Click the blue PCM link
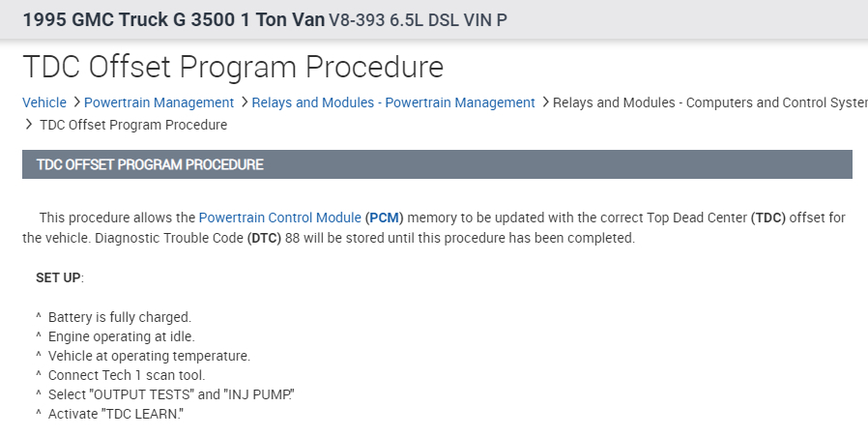Image resolution: width=868 pixels, height=436 pixels. [385, 218]
